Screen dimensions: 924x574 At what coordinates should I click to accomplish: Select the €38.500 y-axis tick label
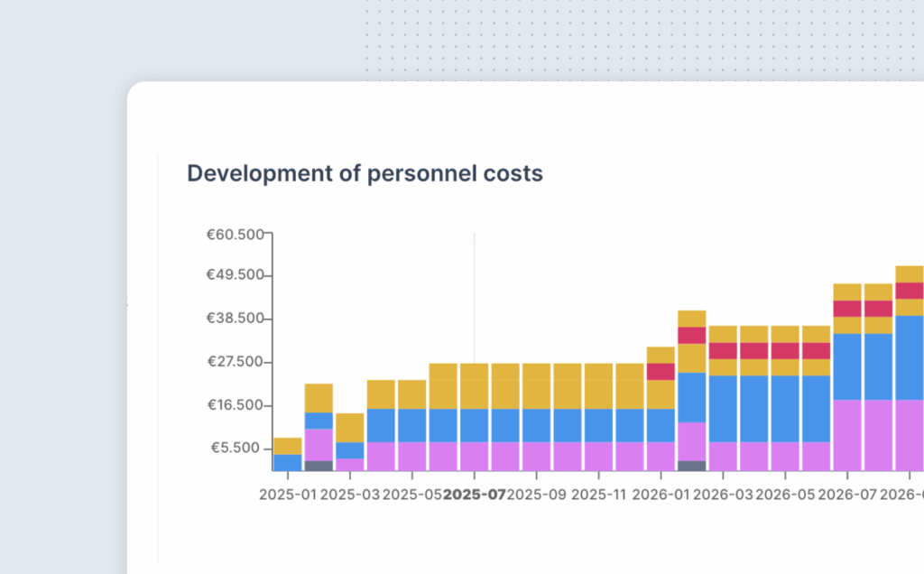click(235, 319)
